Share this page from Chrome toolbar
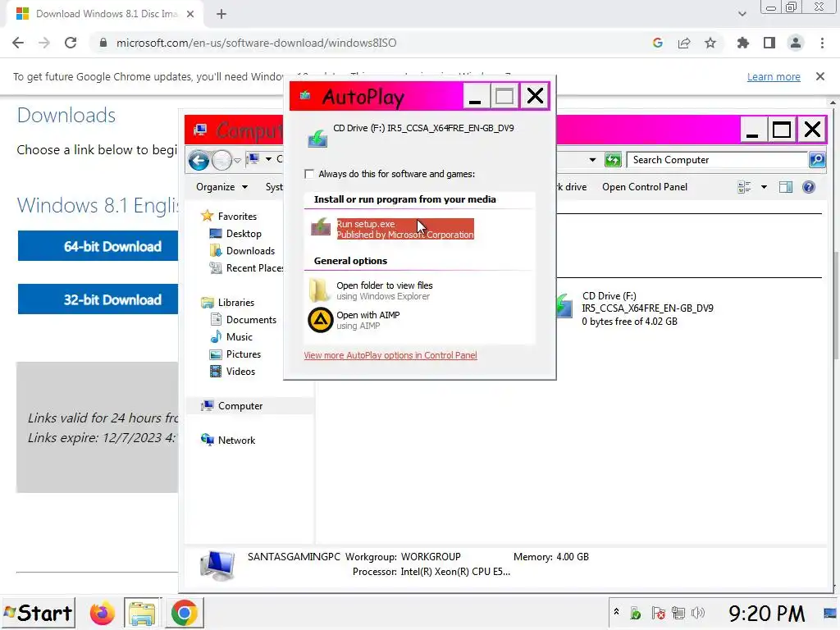Screen dimensions: 840x630 (684, 43)
